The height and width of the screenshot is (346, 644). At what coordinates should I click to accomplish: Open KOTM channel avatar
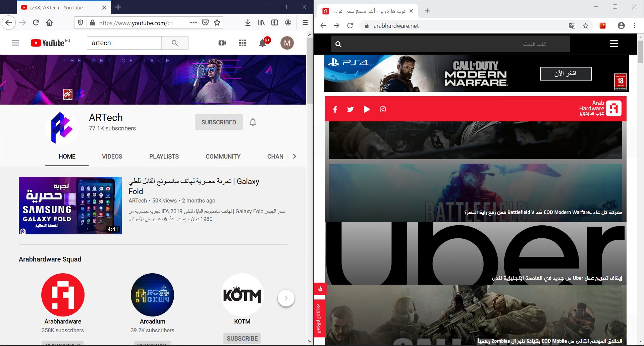(242, 295)
